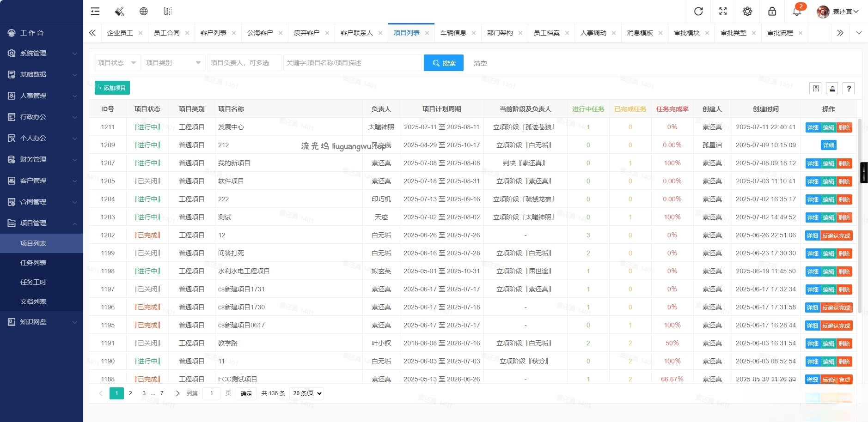The image size is (868, 422).
Task: Lock the screen with the padlock icon
Action: click(x=772, y=11)
